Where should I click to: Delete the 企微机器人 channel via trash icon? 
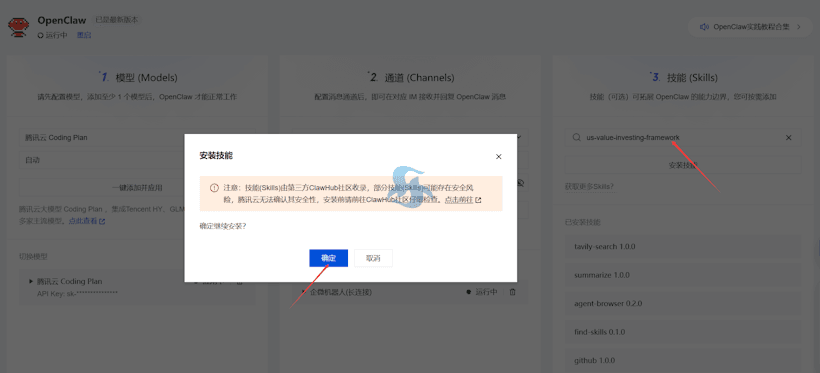pyautogui.click(x=512, y=292)
